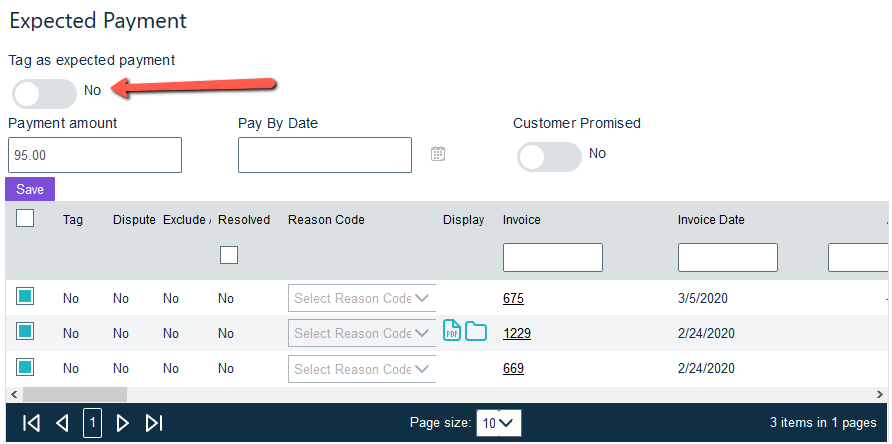
Task: Turn on Customer Promised switch
Action: 549,157
